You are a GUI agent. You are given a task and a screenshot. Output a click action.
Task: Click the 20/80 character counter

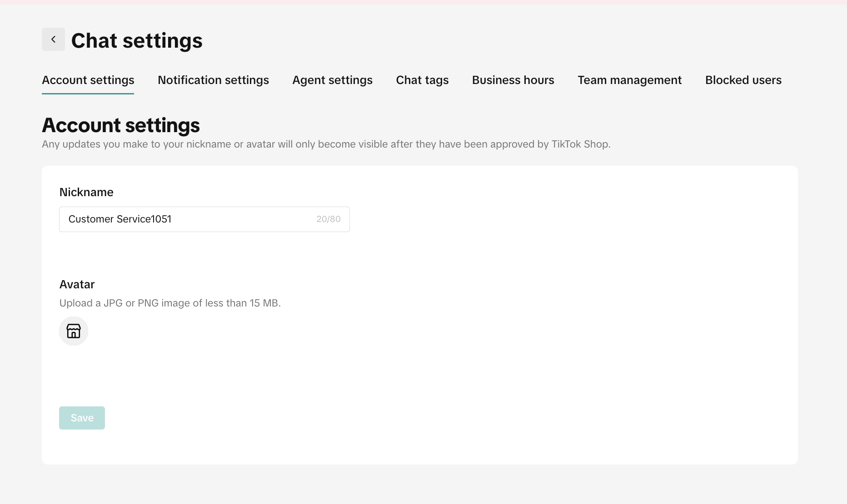[328, 219]
